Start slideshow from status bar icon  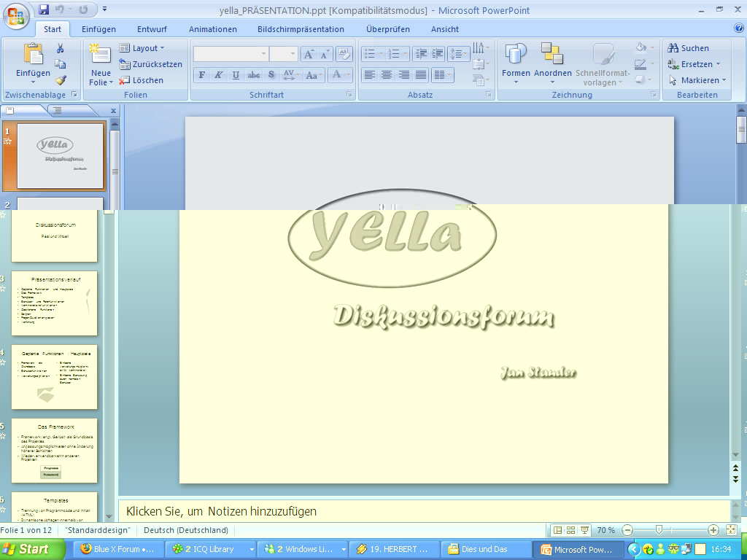point(584,530)
